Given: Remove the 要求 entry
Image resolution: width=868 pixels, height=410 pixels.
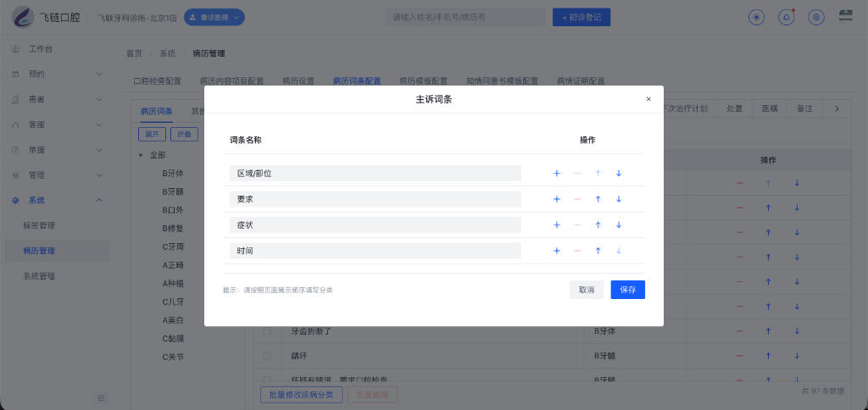Looking at the screenshot, I should 577,199.
